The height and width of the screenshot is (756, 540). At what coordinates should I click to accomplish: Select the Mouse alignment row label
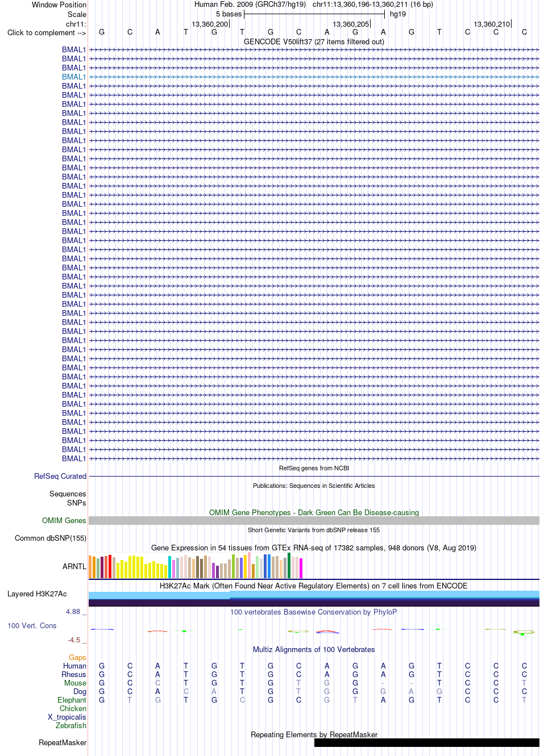click(76, 683)
